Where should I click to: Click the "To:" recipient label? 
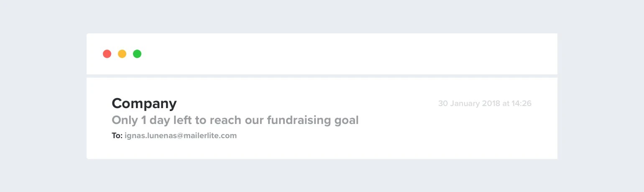117,136
